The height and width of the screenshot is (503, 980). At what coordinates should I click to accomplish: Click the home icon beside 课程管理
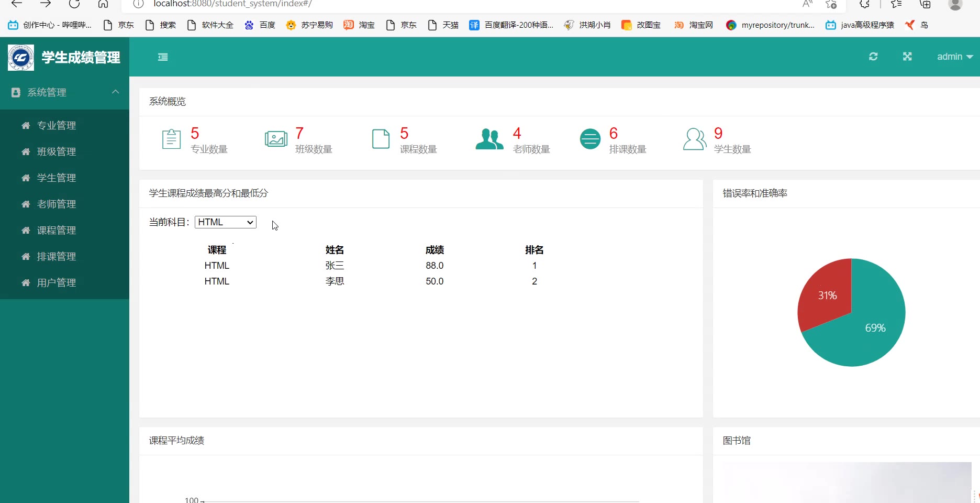26,230
